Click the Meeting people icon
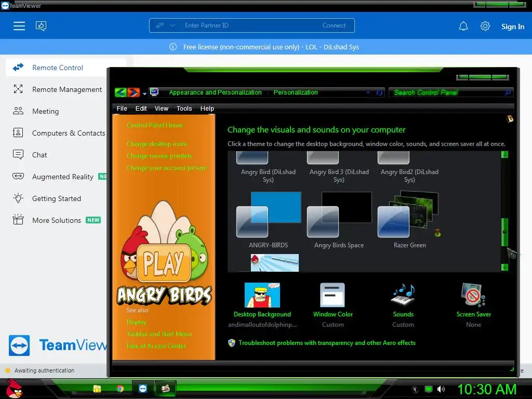The height and width of the screenshot is (399, 532). tap(18, 111)
